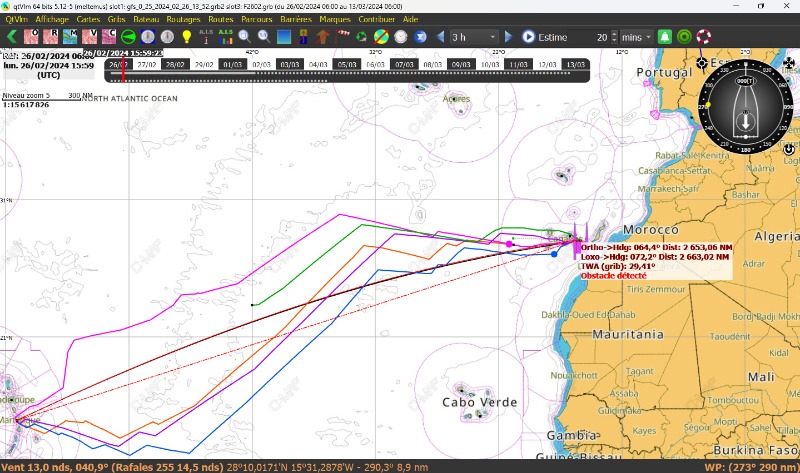Click the Estime spin box arrows

pos(613,37)
